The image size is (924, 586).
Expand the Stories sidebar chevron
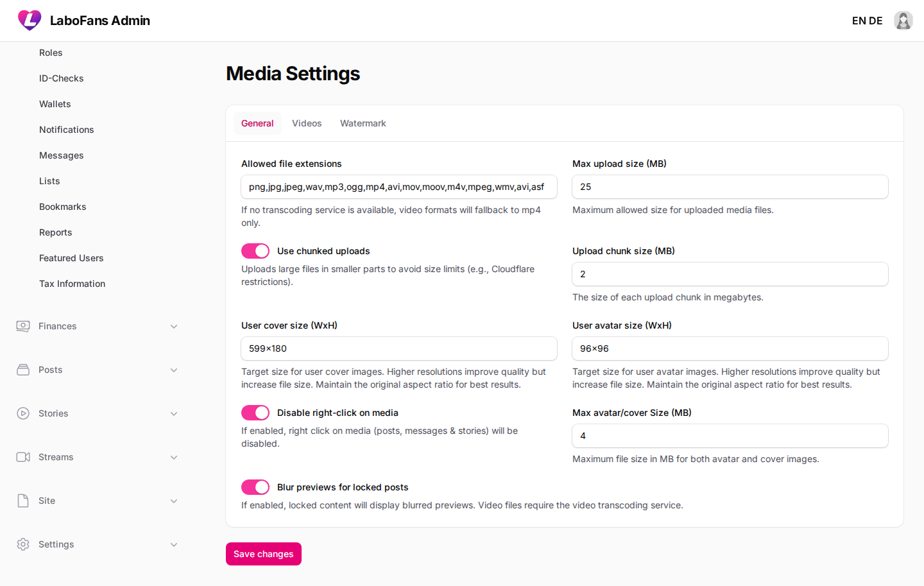point(174,414)
